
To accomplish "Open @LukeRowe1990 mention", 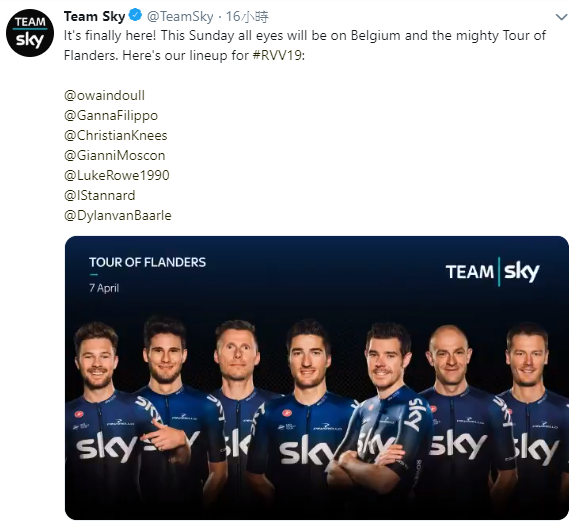I will 117,175.
